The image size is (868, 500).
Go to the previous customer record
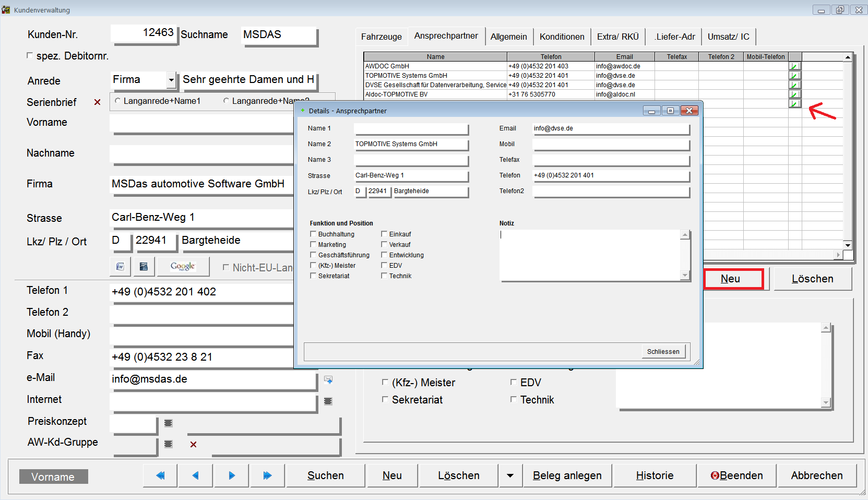coord(195,475)
